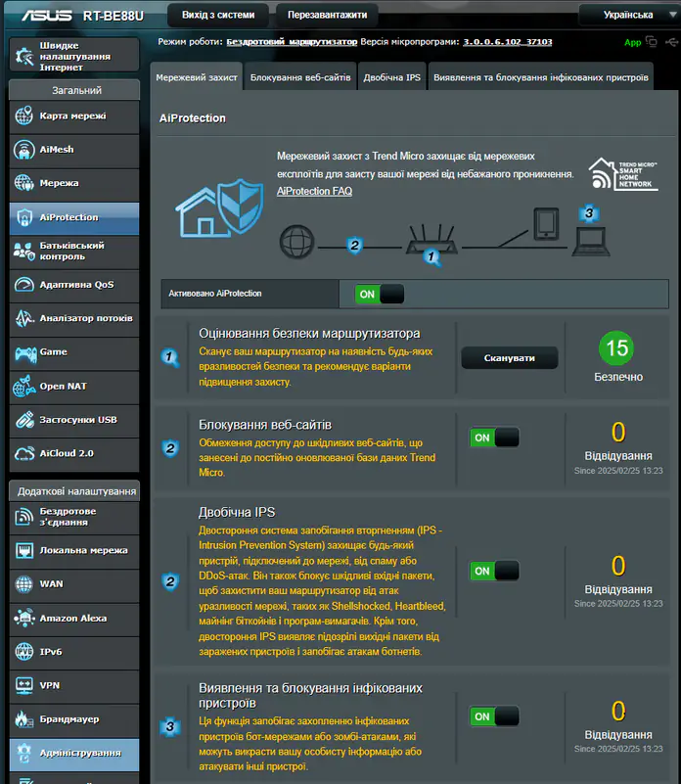681x784 pixels.
Task: Click the tablet device icon in diagram
Action: coord(546,223)
